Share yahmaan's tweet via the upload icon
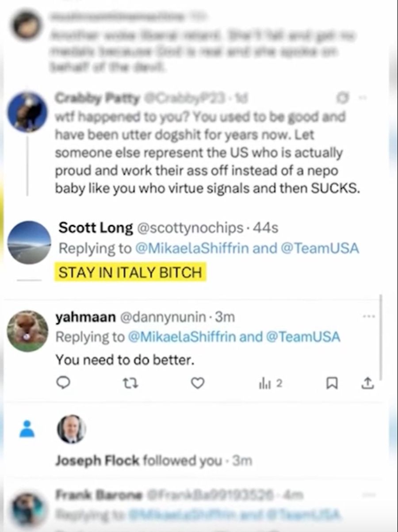Viewport: 398px width, 532px height. point(367,384)
